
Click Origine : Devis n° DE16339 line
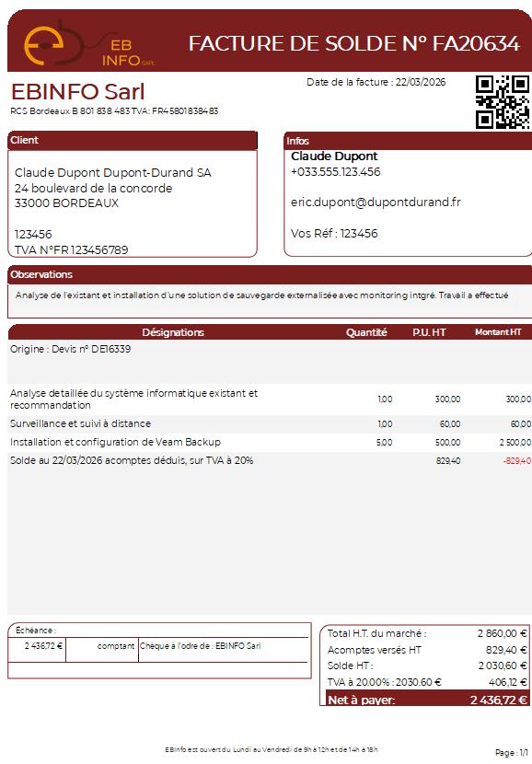point(71,349)
